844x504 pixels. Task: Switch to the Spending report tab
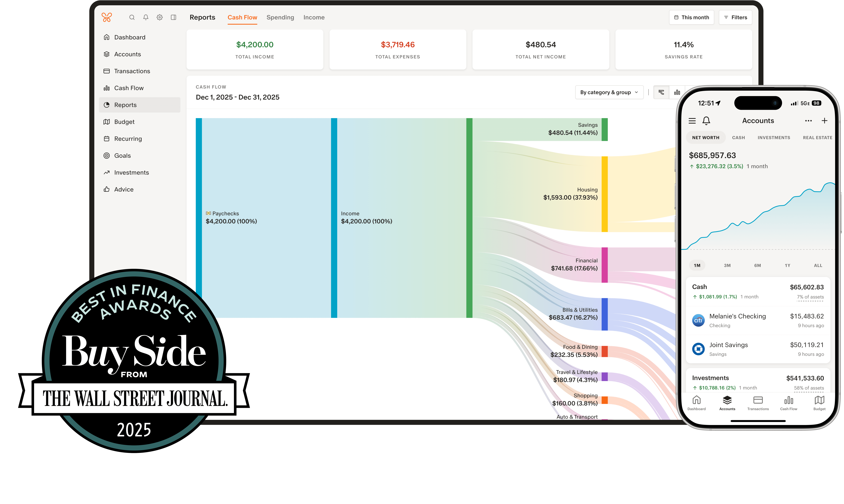tap(280, 17)
